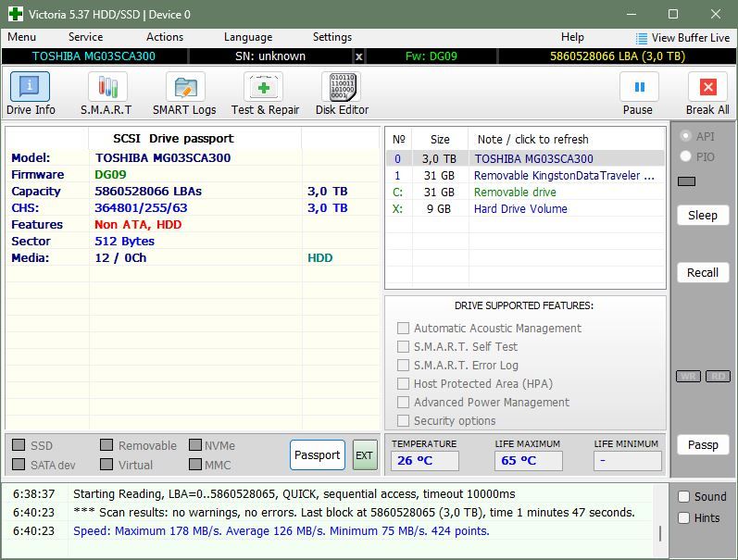Open the Settings menu
The image size is (738, 560).
click(x=331, y=37)
